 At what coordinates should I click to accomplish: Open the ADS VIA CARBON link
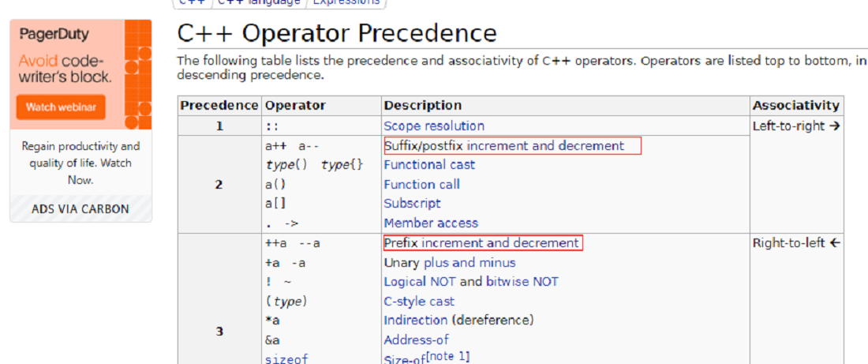point(80,209)
